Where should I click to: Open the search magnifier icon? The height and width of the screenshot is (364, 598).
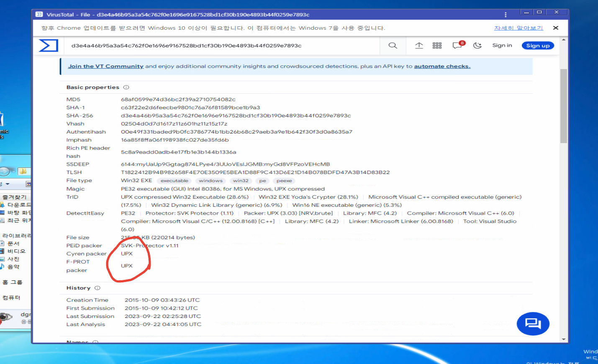(393, 46)
